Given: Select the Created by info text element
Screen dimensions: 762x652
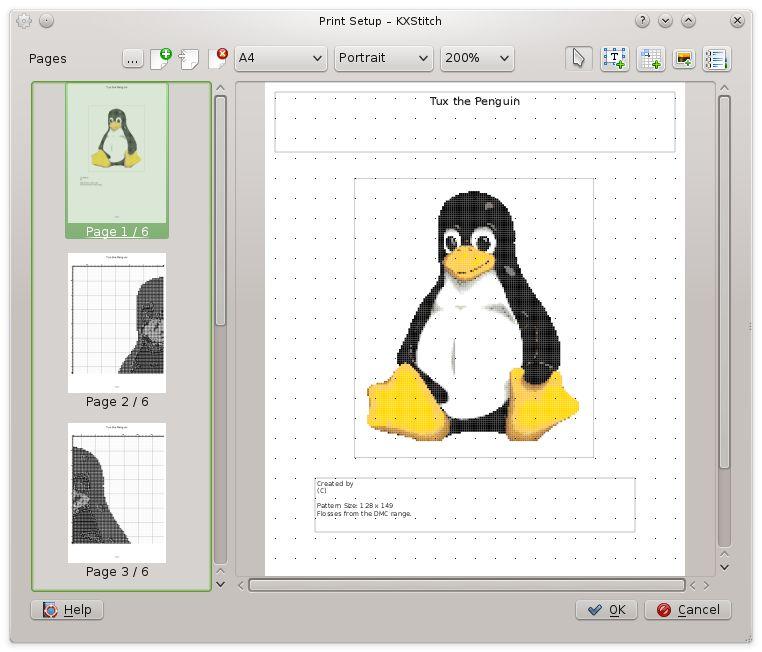Looking at the screenshot, I should (475, 505).
